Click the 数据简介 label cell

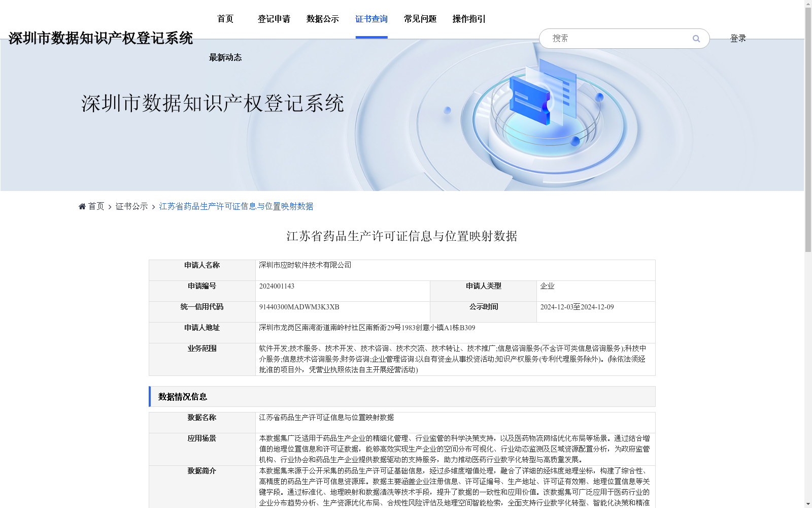tap(202, 487)
